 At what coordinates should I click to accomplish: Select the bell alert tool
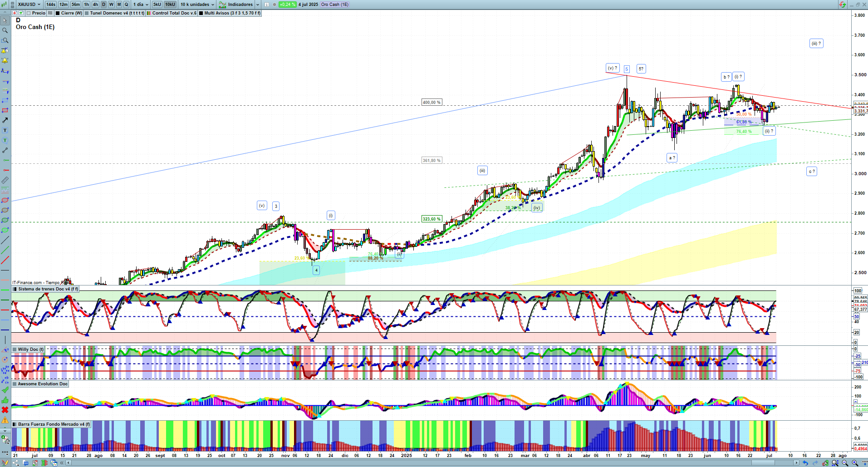click(x=5, y=60)
